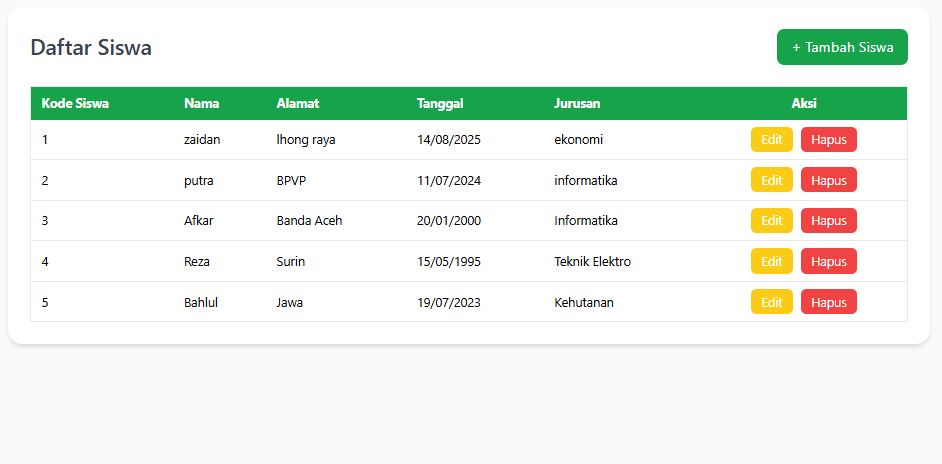Screen dimensions: 942x464
Task: Select the Teknik Elektro cell
Action: [592, 262]
